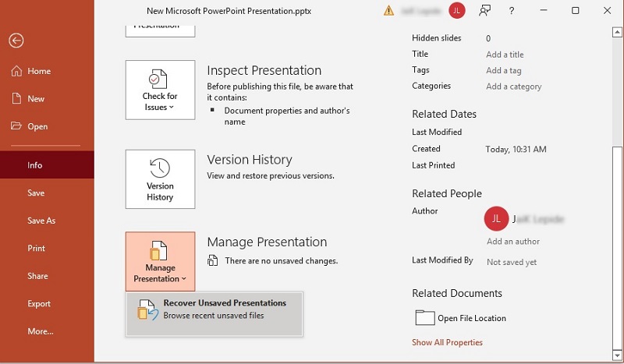Click the Add a category field

pos(513,87)
